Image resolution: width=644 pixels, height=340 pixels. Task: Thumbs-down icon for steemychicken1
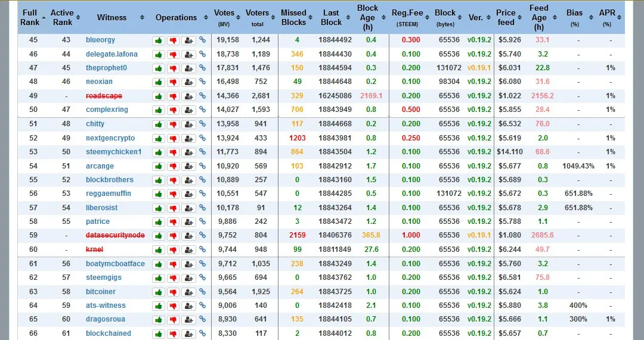pos(174,152)
